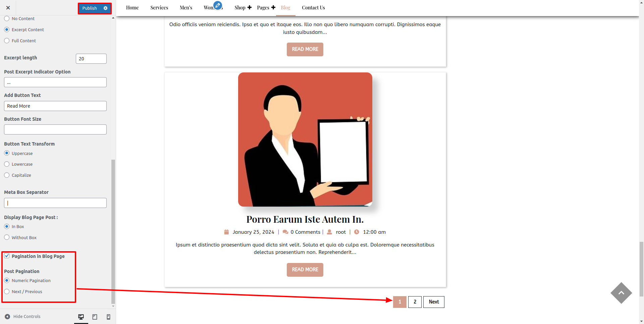This screenshot has width=644, height=324.
Task: Go to pagination page 2
Action: point(415,302)
